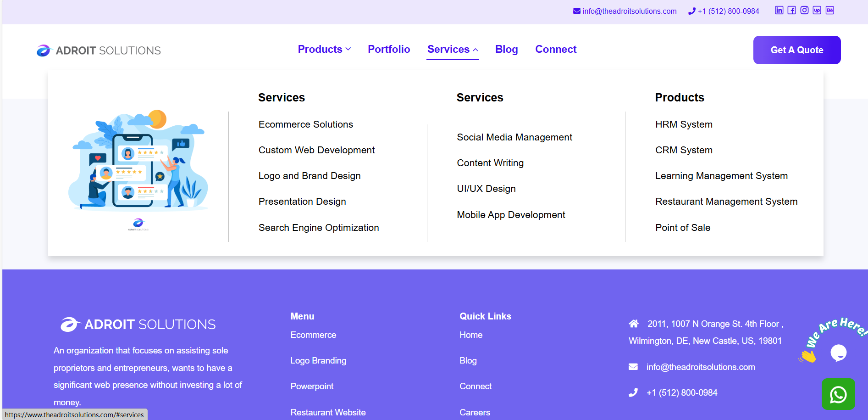Select UI/UX Design entry
The height and width of the screenshot is (420, 868).
click(486, 189)
